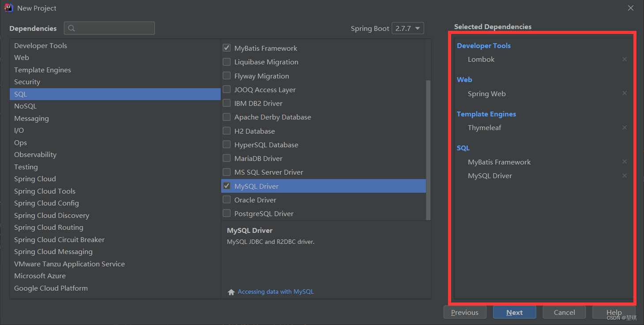Select the highlighted SQL category
The image size is (644, 325).
coord(115,94)
